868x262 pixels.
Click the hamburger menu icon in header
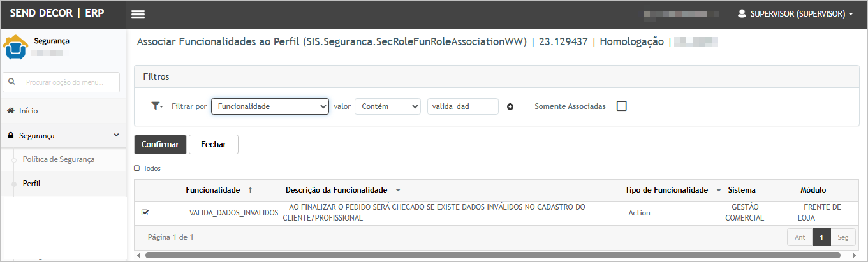(x=138, y=14)
